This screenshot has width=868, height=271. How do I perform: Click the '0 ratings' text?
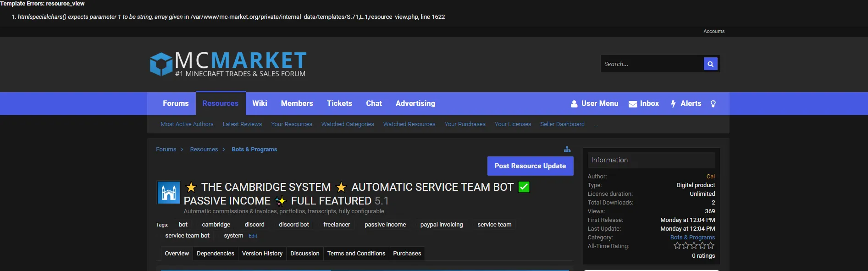pos(703,256)
